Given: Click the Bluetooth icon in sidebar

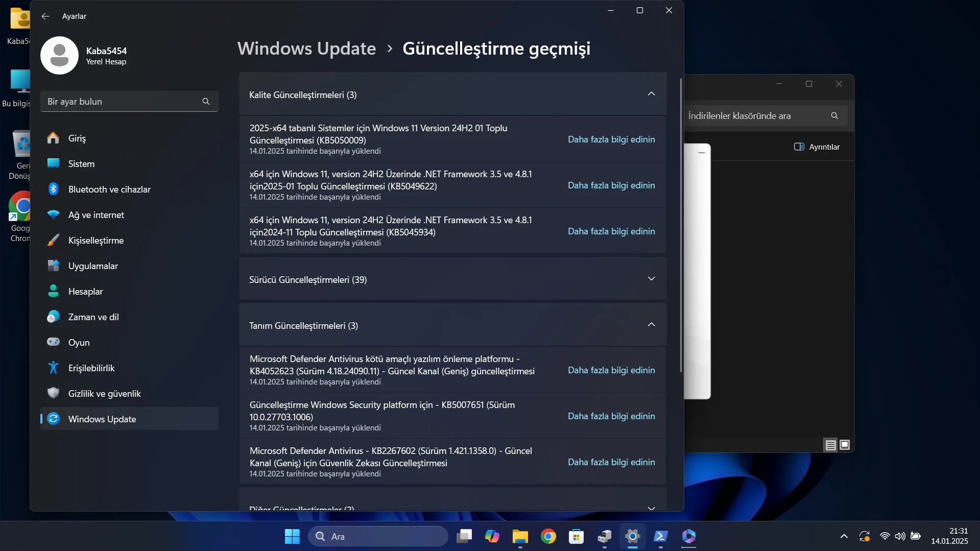Looking at the screenshot, I should coord(53,189).
